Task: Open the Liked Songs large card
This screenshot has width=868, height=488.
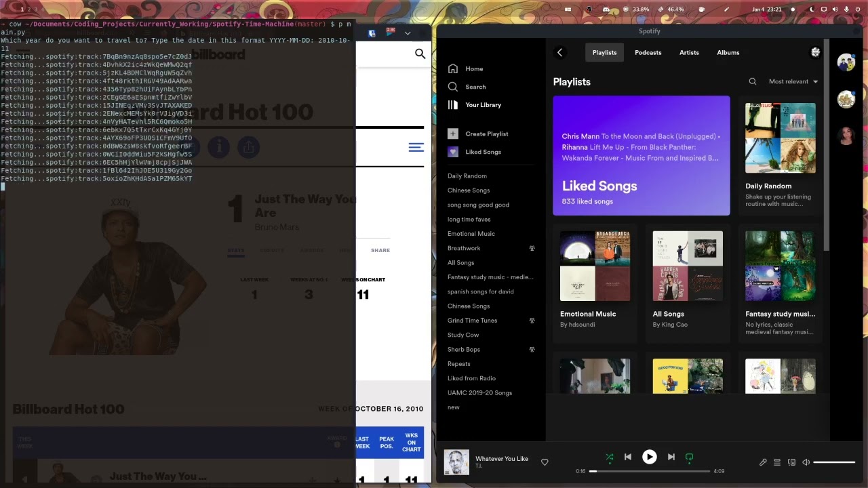Action: tap(642, 155)
